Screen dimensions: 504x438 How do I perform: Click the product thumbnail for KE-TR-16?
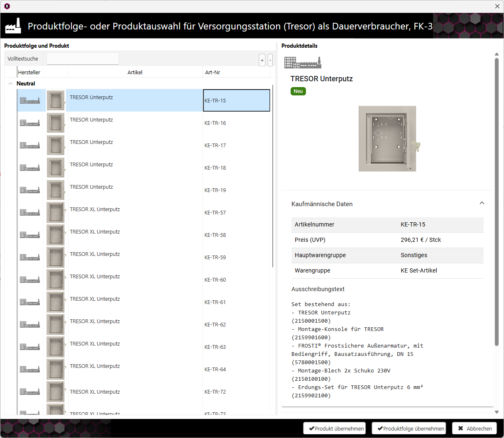click(x=56, y=123)
